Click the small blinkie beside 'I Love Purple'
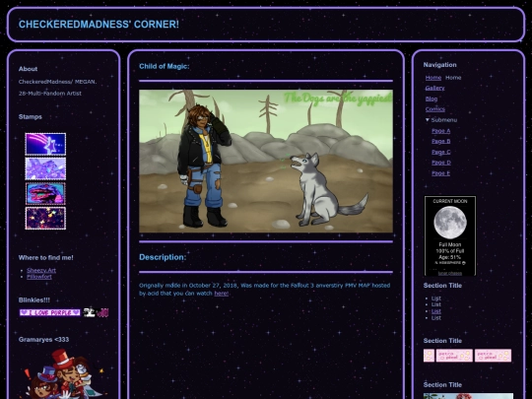 point(96,312)
